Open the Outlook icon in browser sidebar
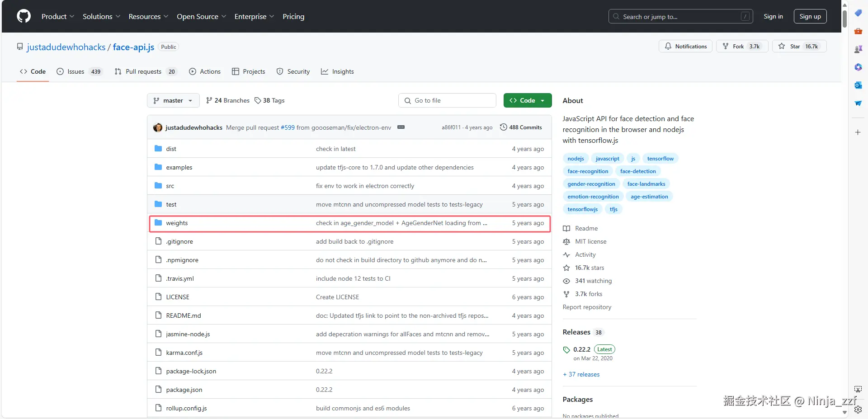This screenshot has width=868, height=419. coord(858,85)
